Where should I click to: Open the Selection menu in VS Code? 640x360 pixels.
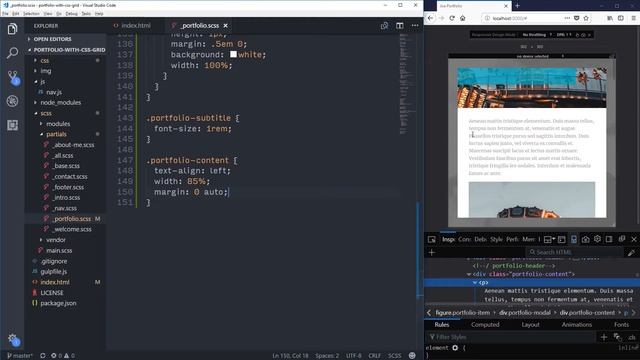(31, 13)
